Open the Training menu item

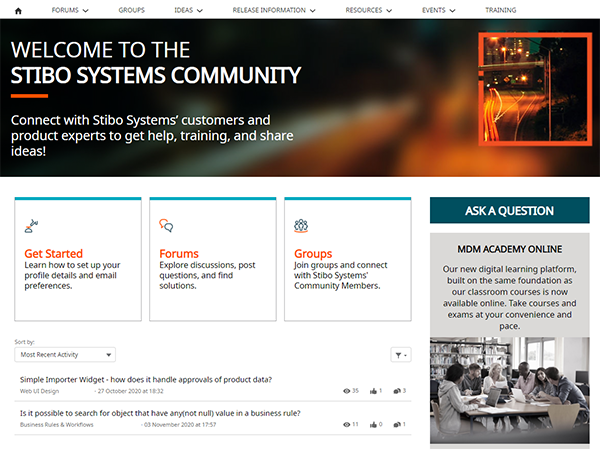pos(500,10)
